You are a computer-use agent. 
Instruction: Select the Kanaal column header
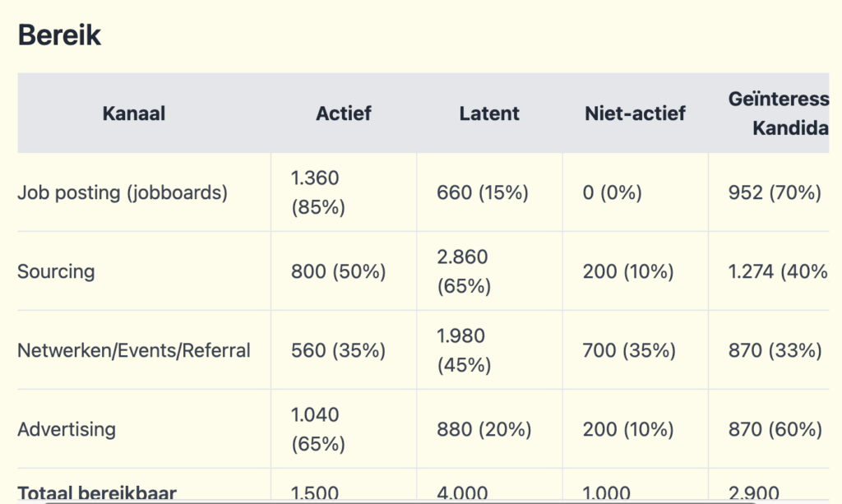133,113
